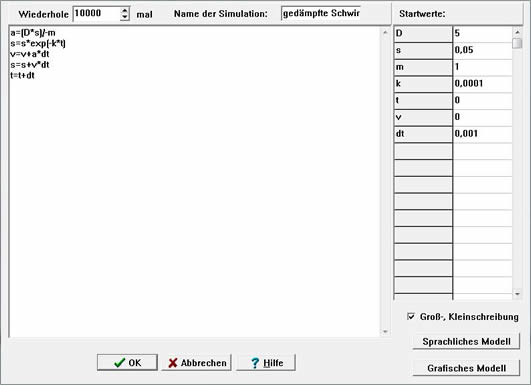
Task: Click the equation line s=s*exp(-k*t)
Action: pos(38,43)
